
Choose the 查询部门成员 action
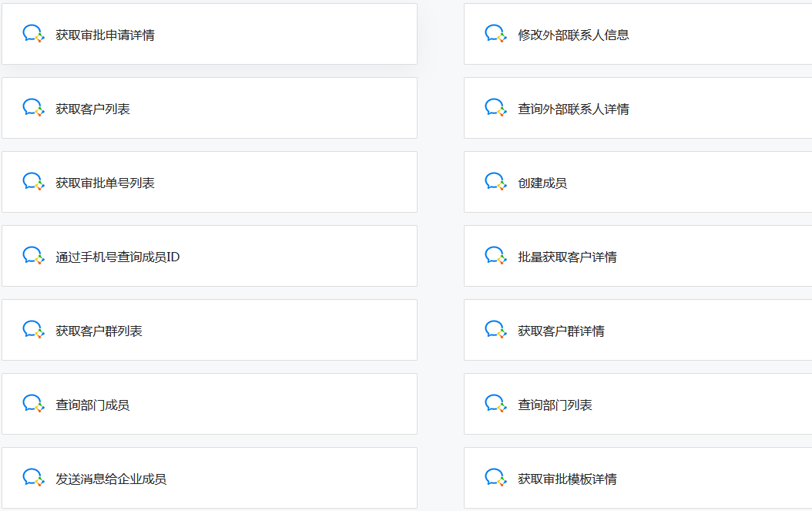coord(210,404)
